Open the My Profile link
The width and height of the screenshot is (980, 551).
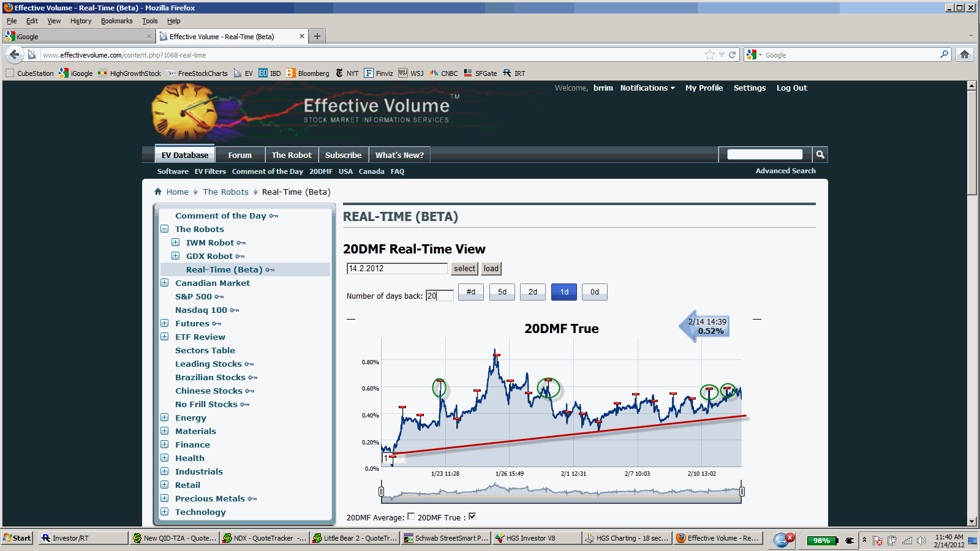coord(704,88)
